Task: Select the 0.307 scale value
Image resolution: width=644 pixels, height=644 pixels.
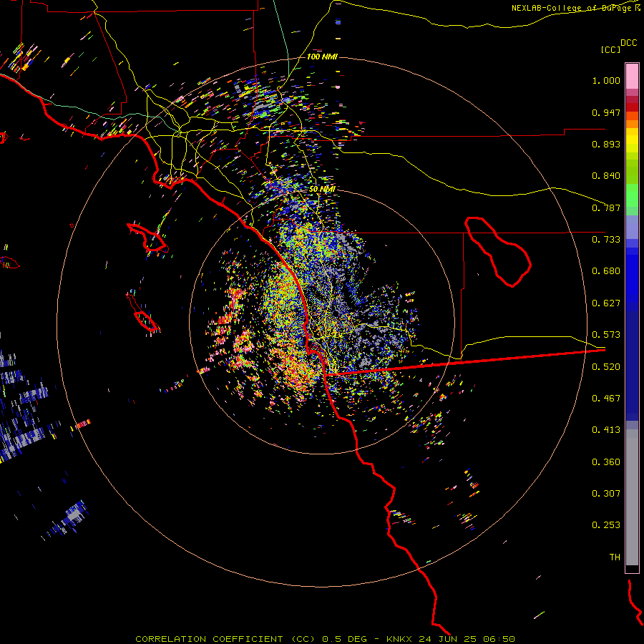Action: click(x=606, y=494)
